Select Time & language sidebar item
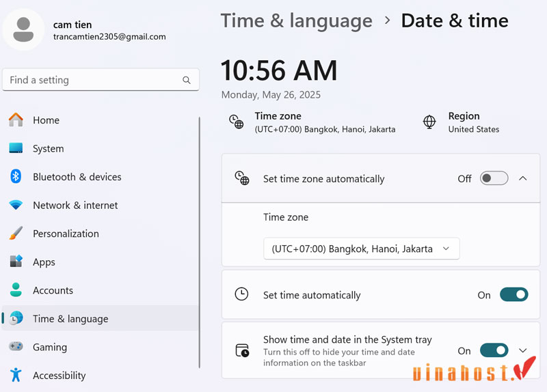The image size is (547, 392). tap(101, 318)
